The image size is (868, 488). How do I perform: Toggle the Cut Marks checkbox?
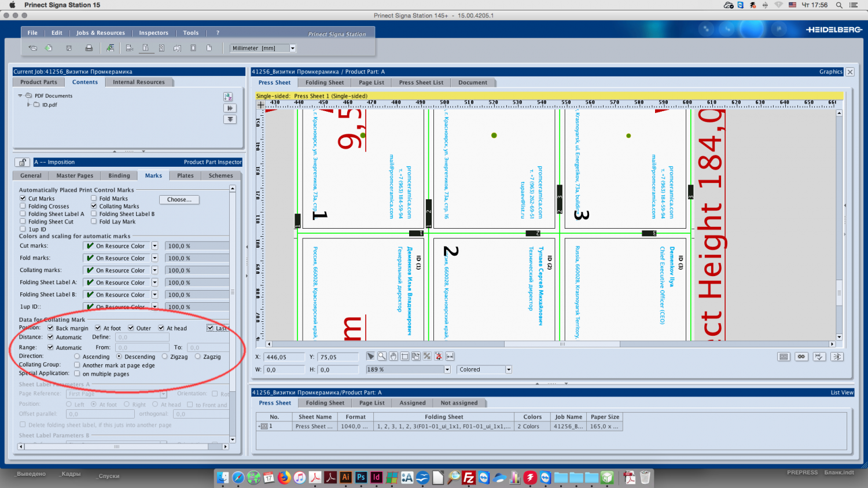point(23,199)
